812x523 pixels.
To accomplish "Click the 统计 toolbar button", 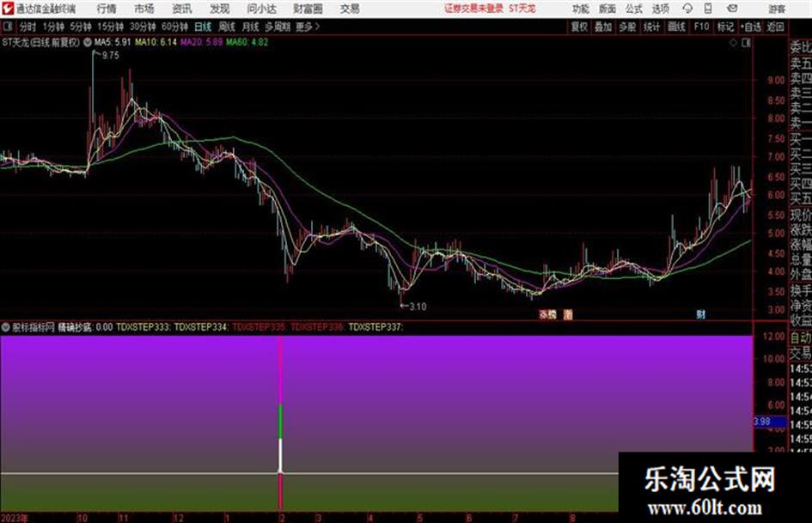I will (651, 27).
